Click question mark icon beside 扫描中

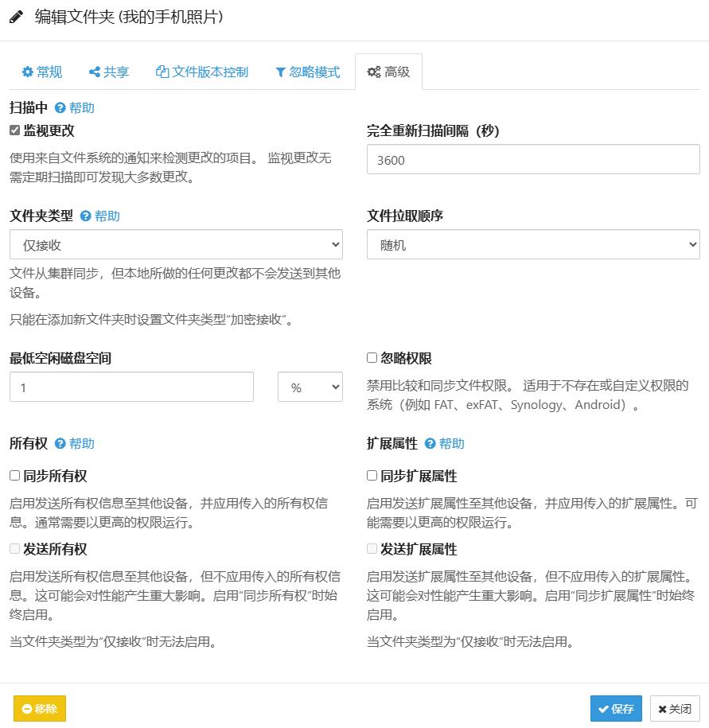60,107
